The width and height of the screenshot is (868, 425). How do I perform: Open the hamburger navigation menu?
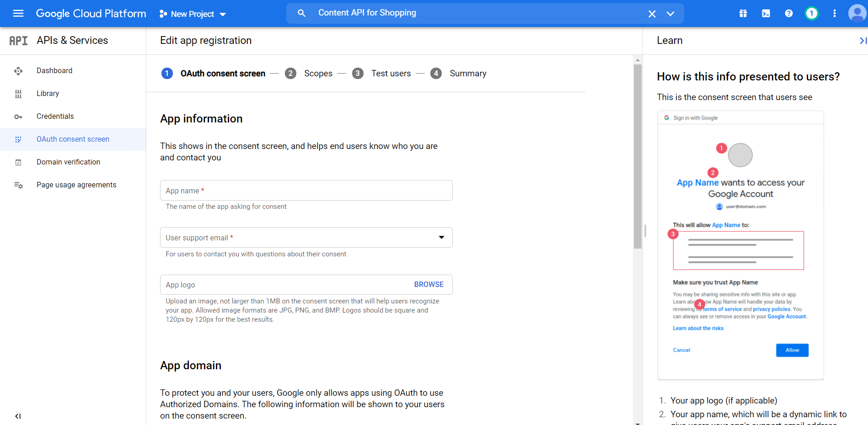pos(18,13)
